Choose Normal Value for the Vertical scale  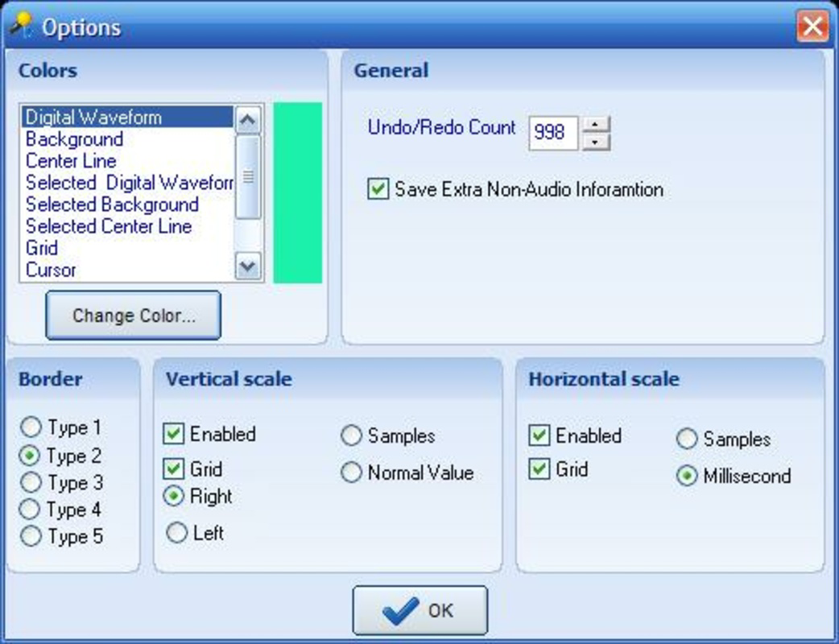click(x=350, y=473)
